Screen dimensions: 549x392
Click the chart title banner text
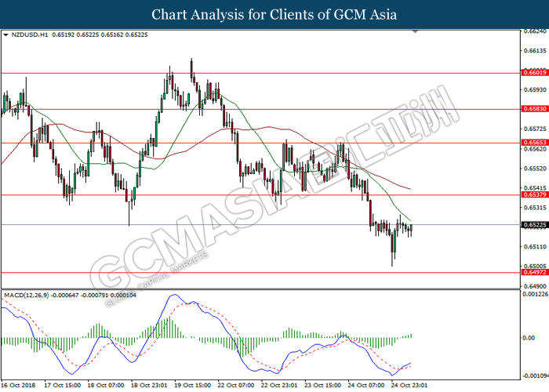[274, 14]
